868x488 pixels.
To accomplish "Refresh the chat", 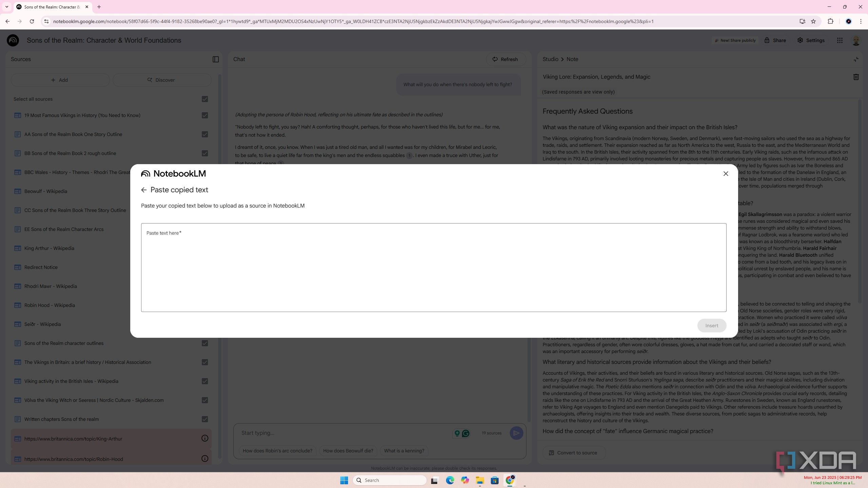I will pyautogui.click(x=505, y=59).
